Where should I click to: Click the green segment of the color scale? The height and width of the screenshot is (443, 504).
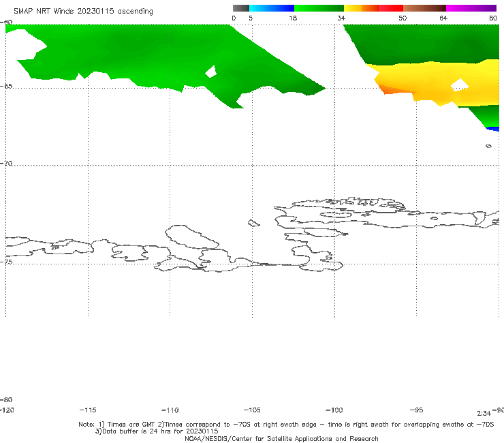319,8
